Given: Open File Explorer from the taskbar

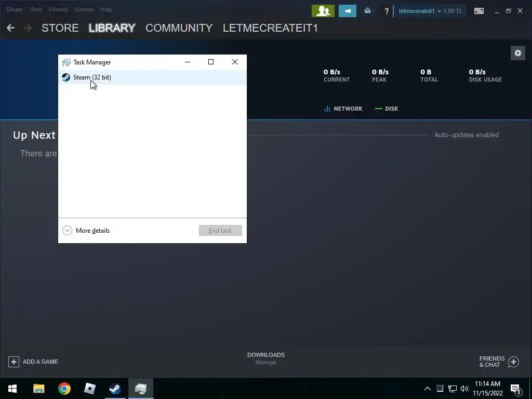Looking at the screenshot, I should coord(38,389).
